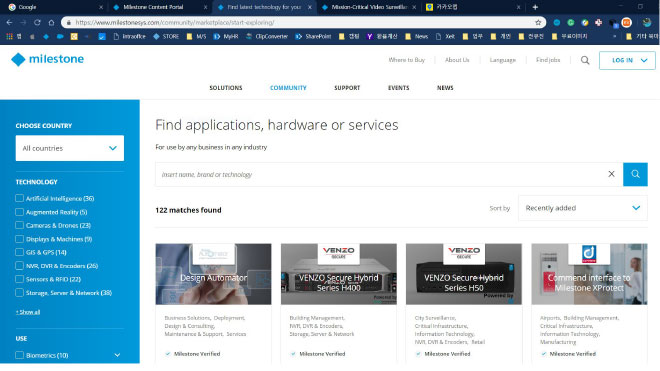Open the ClipConverter bookmark
The height and width of the screenshot is (371, 660).
pos(267,37)
